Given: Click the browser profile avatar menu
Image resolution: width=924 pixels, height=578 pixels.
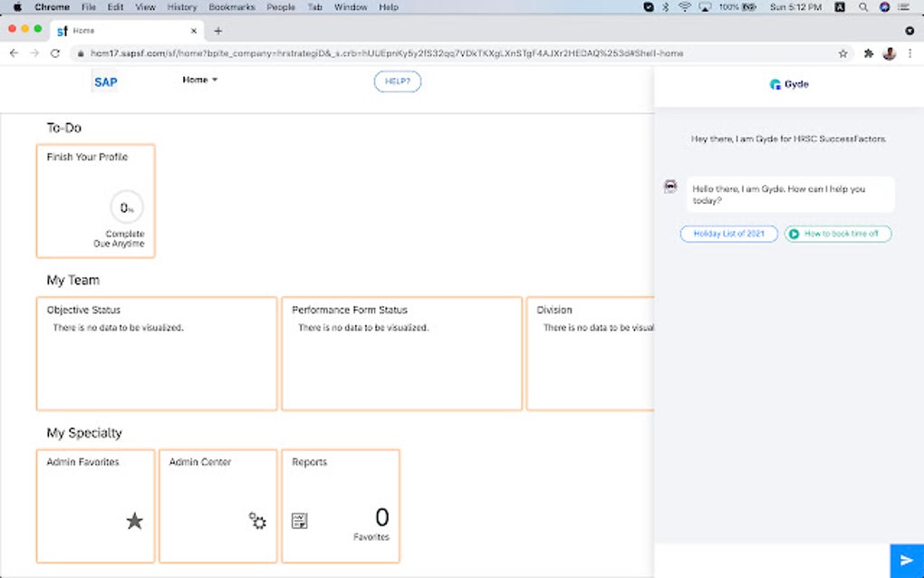Looking at the screenshot, I should click(889, 53).
